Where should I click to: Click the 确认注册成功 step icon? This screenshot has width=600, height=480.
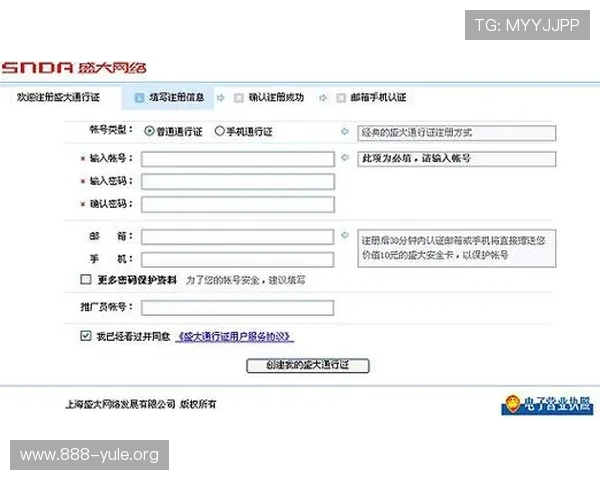(239, 98)
